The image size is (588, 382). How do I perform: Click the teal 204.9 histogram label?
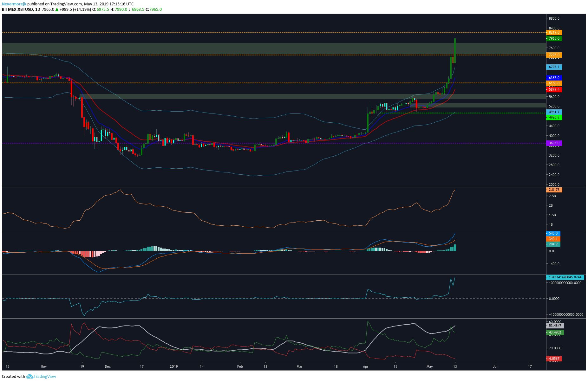click(553, 244)
